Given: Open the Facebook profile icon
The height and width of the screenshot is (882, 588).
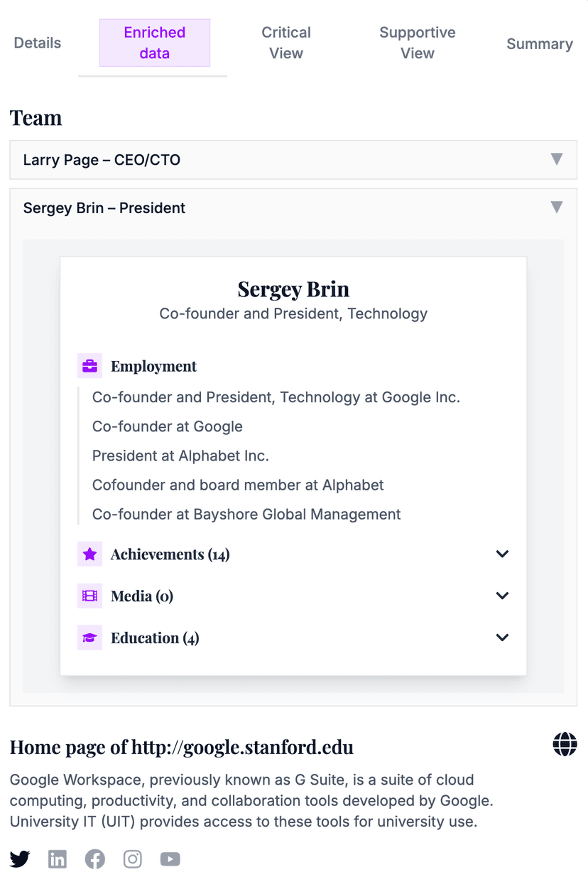Looking at the screenshot, I should (x=94, y=859).
